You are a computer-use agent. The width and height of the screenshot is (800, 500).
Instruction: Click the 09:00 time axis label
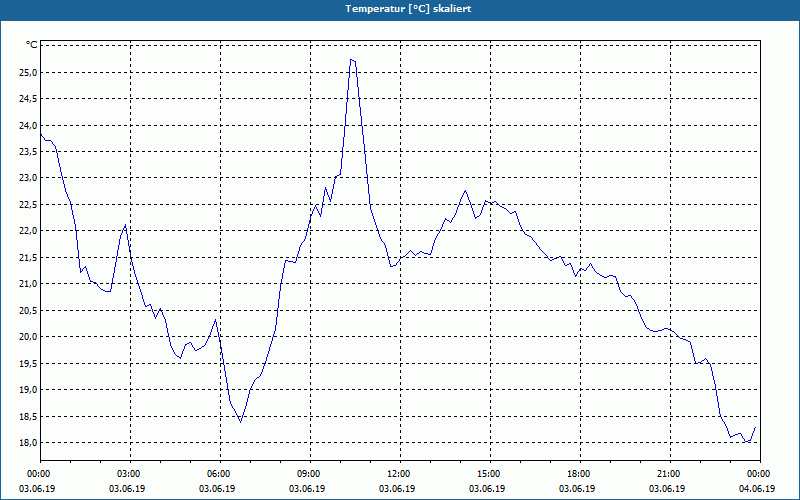point(310,474)
